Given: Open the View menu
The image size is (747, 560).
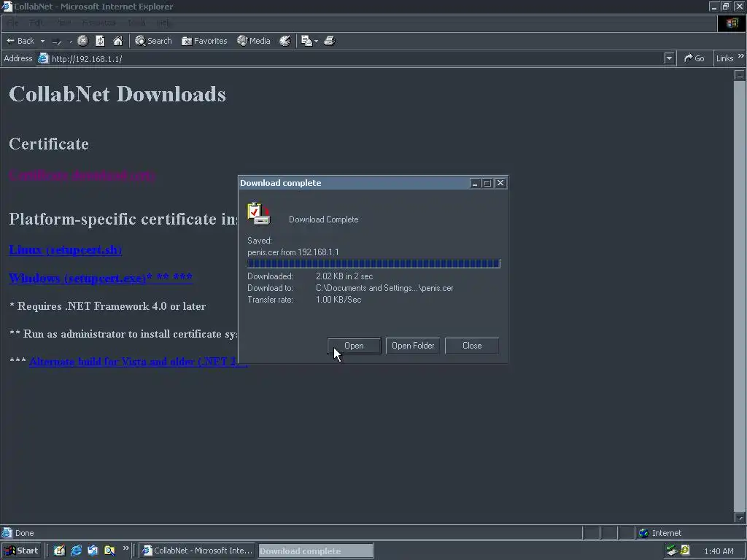Looking at the screenshot, I should pos(63,23).
